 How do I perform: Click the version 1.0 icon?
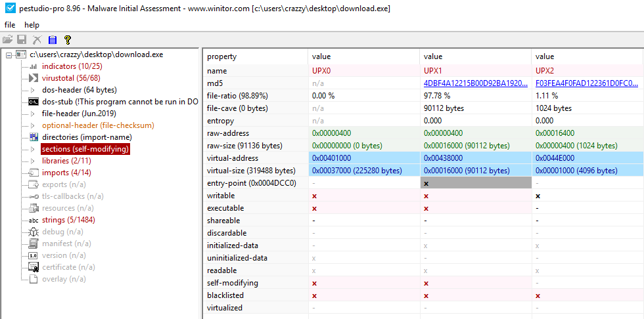34,255
